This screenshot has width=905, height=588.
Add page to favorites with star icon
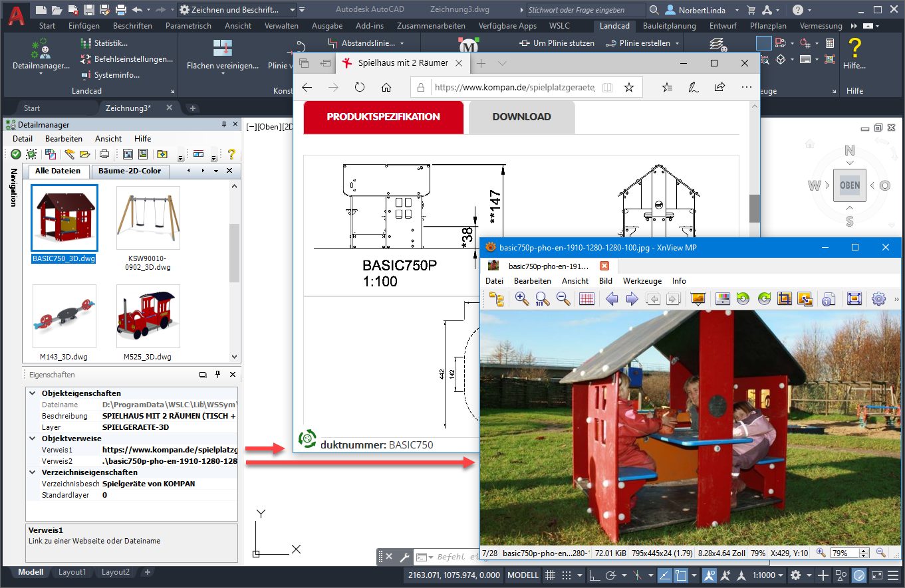629,88
